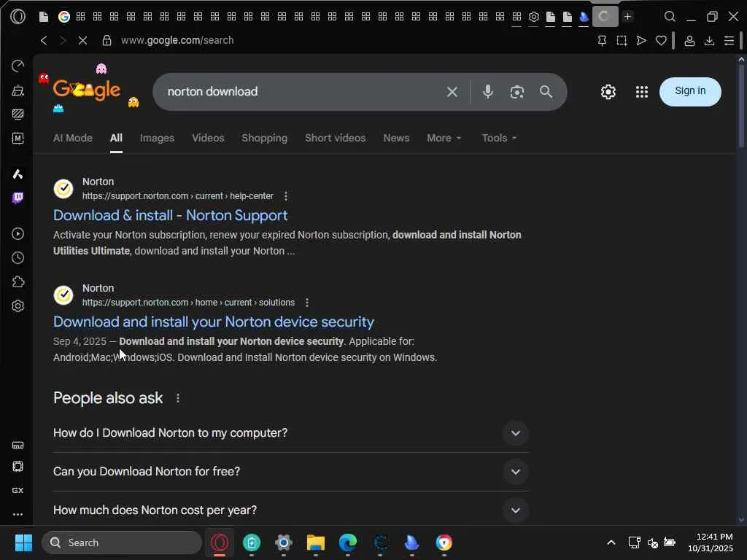Viewport: 747px width, 560px height.
Task: Open the Windows Start menu
Action: (23, 542)
